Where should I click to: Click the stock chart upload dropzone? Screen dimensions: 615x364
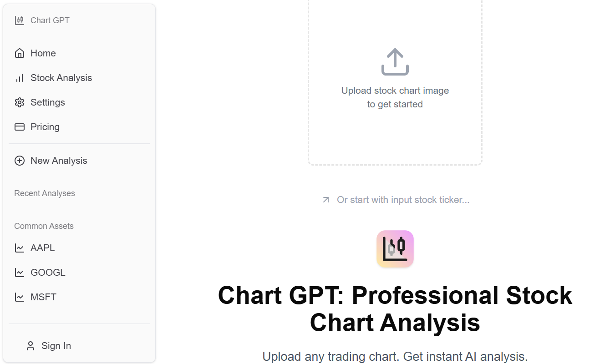395,82
